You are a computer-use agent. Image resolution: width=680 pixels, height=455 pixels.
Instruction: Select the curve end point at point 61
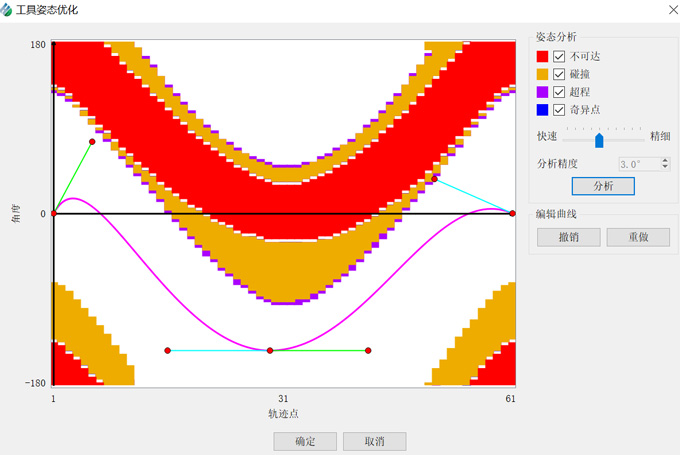[513, 213]
